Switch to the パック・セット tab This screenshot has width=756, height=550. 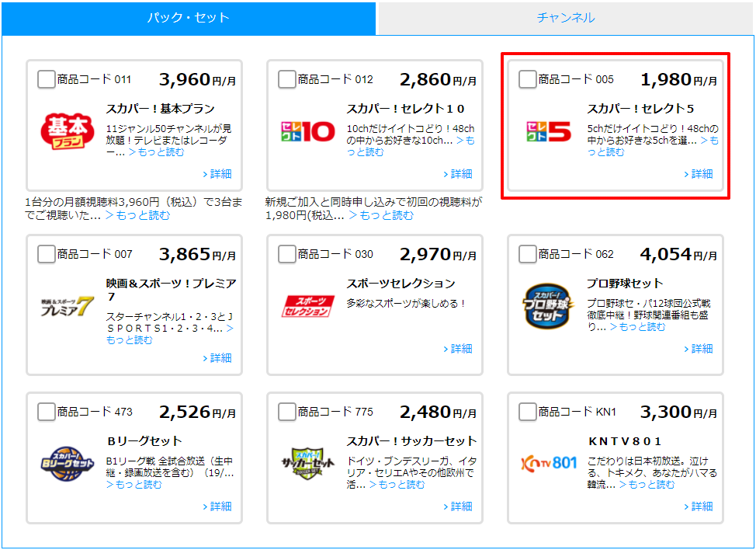[189, 18]
